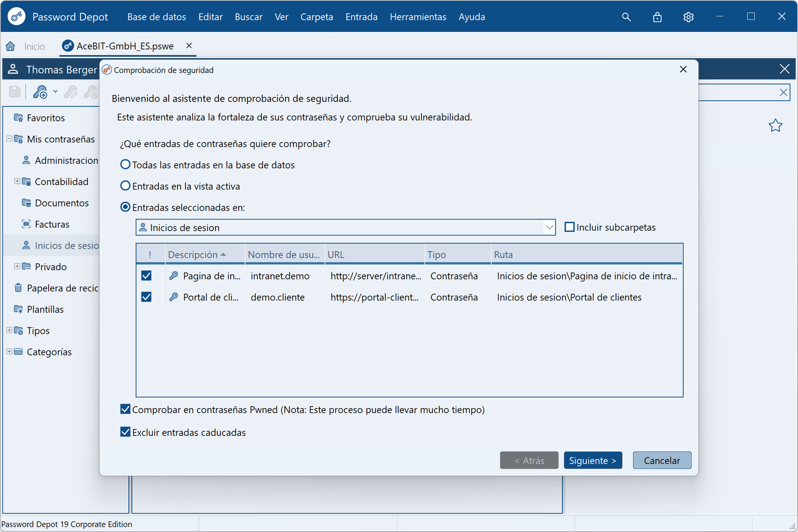798x532 pixels.
Task: Click the Nombre de usu... column header
Action: pyautogui.click(x=285, y=254)
